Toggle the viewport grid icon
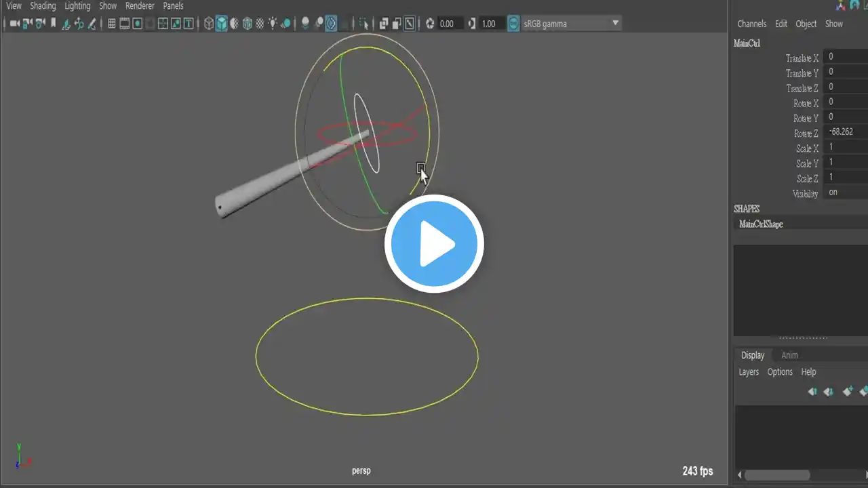868x488 pixels. point(112,24)
